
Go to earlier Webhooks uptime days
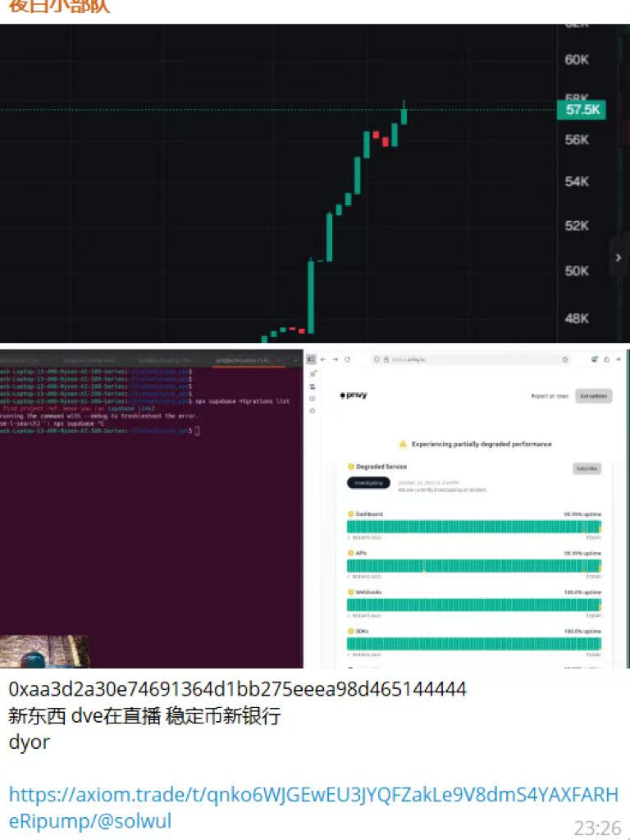(x=350, y=615)
